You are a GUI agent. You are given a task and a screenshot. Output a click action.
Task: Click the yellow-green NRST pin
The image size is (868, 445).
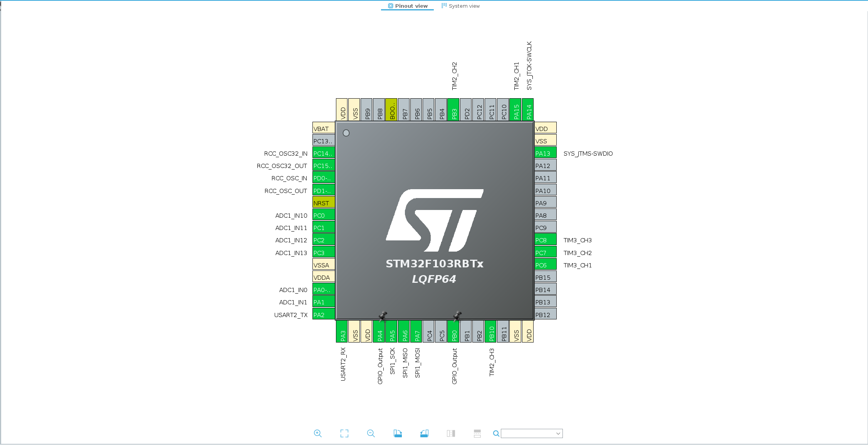(x=324, y=203)
